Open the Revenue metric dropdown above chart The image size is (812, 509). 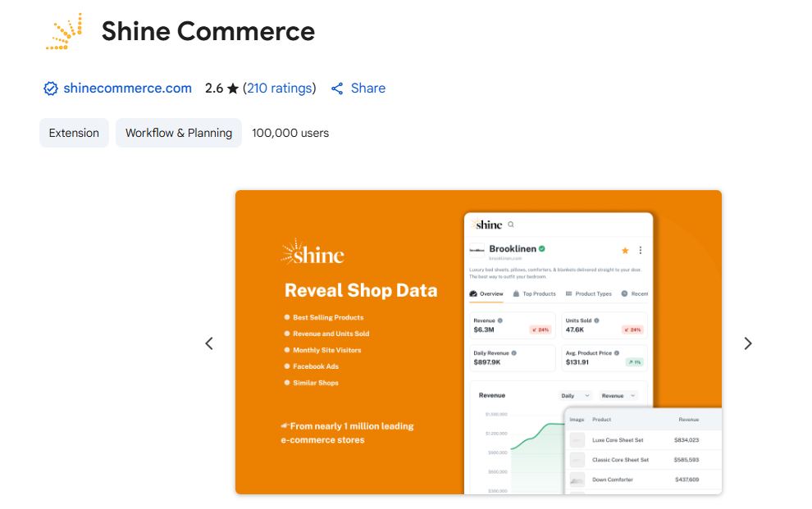point(618,396)
